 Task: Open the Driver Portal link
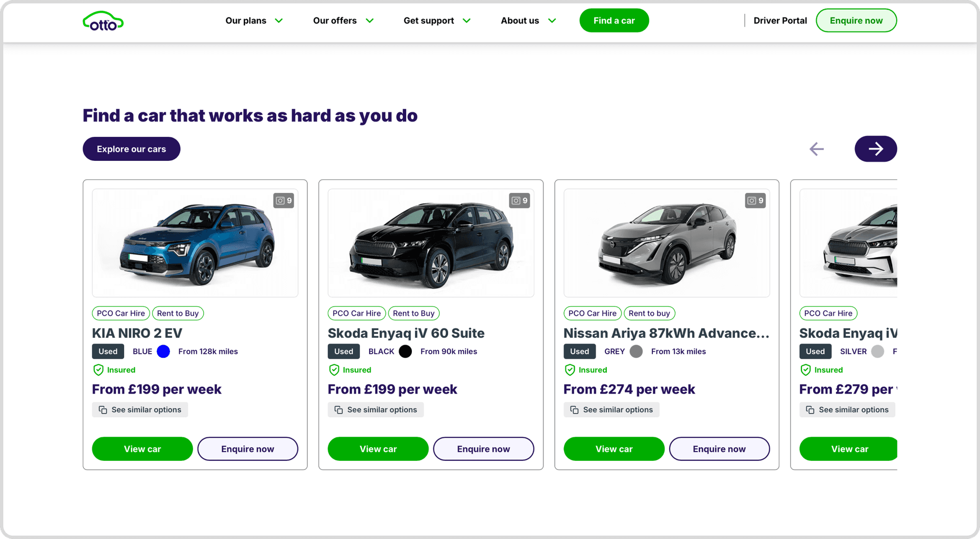[780, 21]
